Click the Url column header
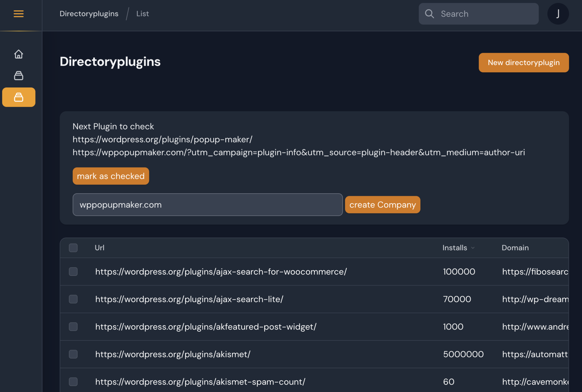Screen dimensions: 582x392 tap(99, 248)
